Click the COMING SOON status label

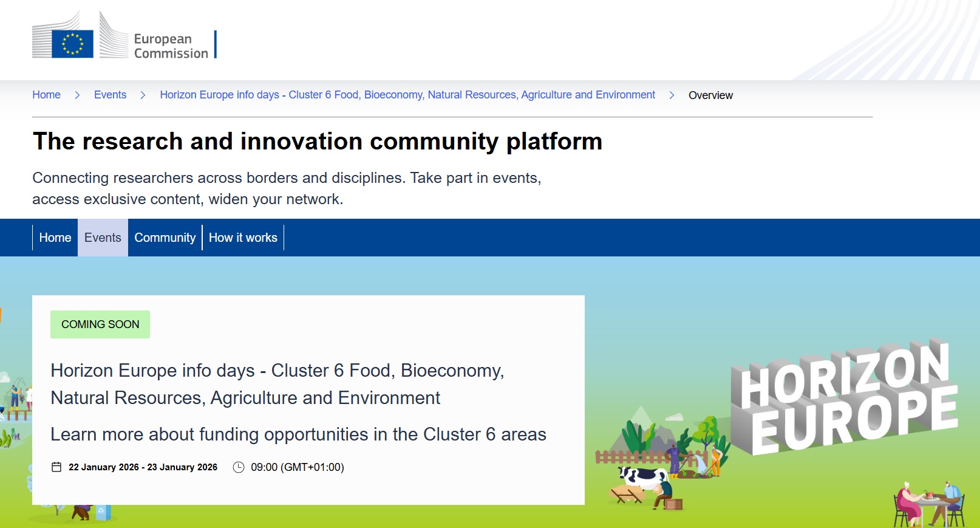pyautogui.click(x=100, y=324)
